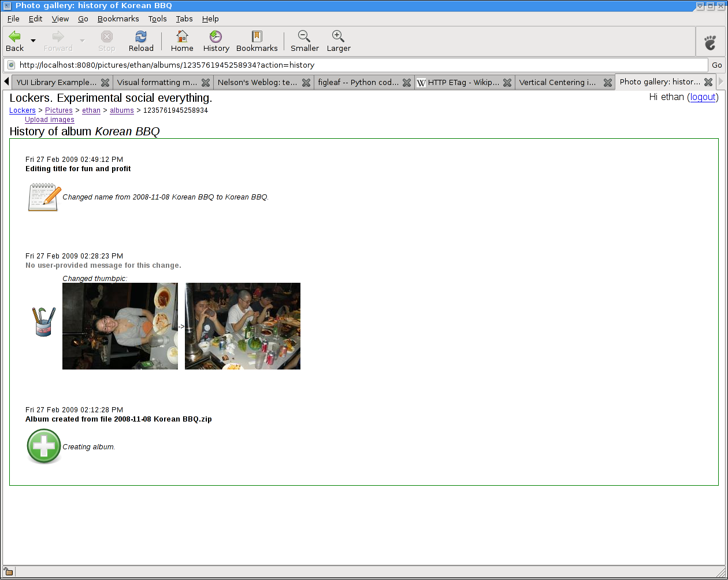Follow the Lockers breadcrumb link
The height and width of the screenshot is (580, 728).
[23, 110]
